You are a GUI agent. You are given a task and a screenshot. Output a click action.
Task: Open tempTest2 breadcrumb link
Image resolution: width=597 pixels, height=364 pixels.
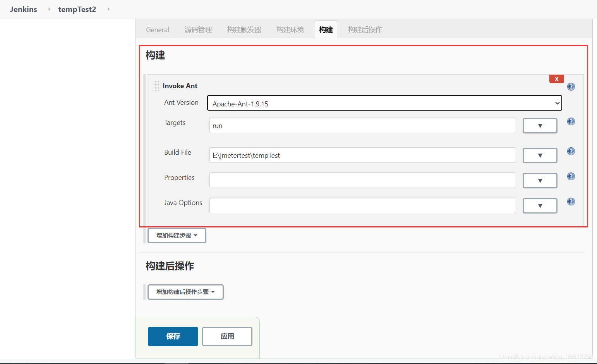(77, 9)
